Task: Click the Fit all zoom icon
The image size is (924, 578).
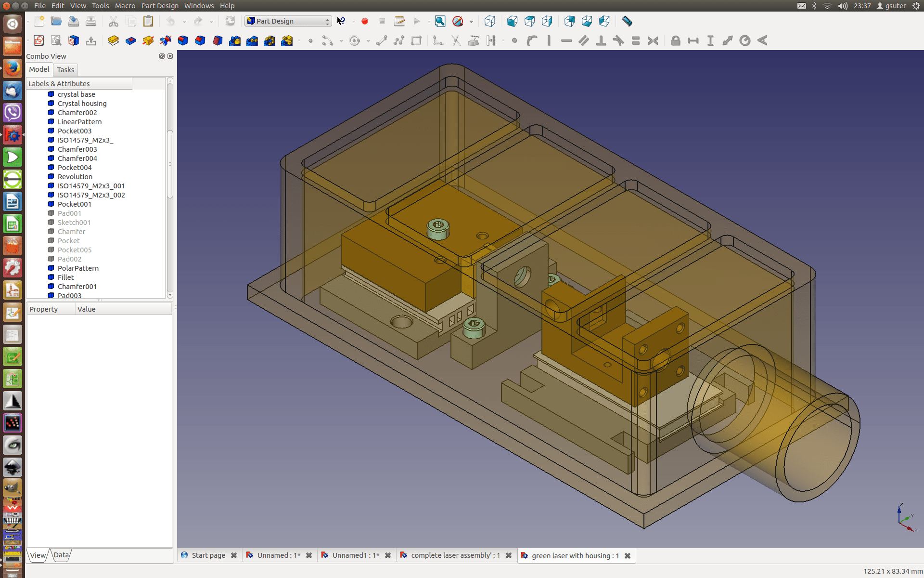Action: (x=440, y=21)
